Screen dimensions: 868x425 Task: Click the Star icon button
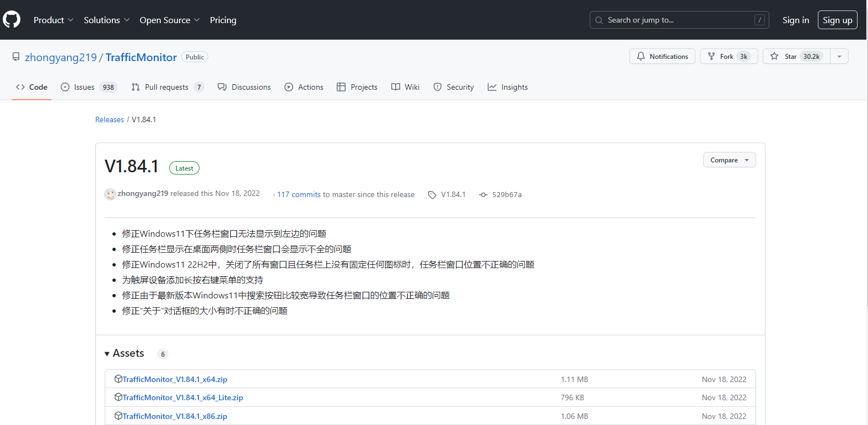pyautogui.click(x=774, y=56)
